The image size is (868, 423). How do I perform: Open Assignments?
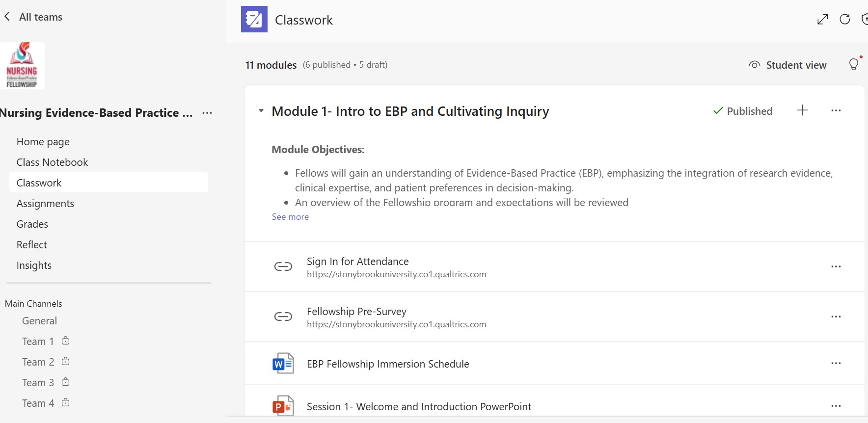[x=45, y=204]
